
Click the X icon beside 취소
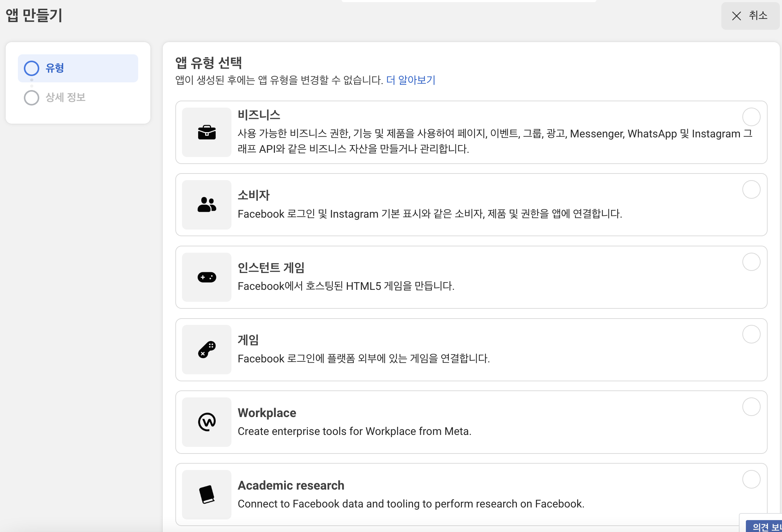(x=736, y=16)
